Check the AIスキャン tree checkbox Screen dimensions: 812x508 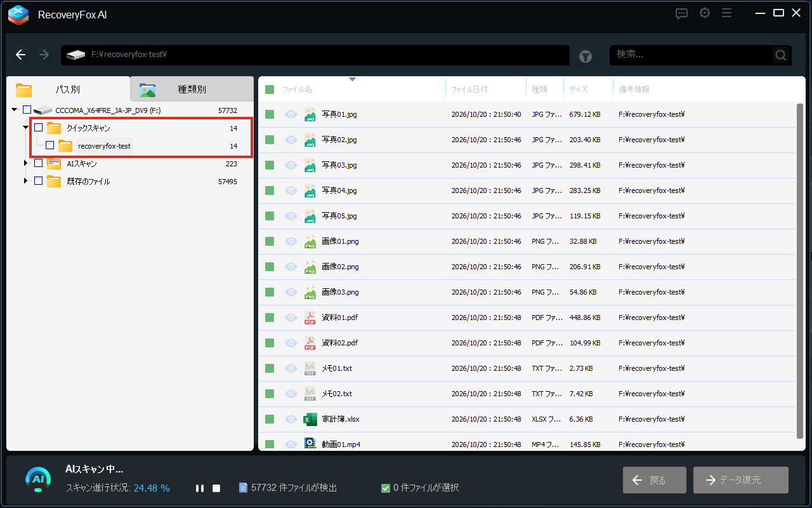tap(38, 163)
